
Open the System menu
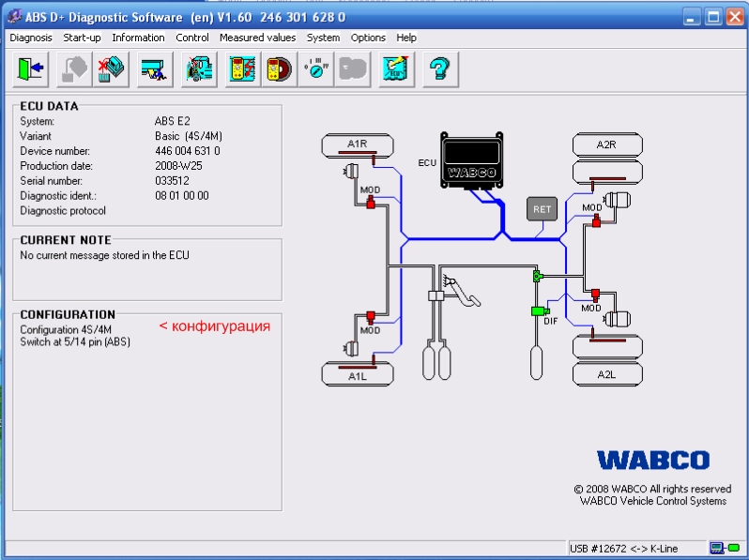pos(324,38)
